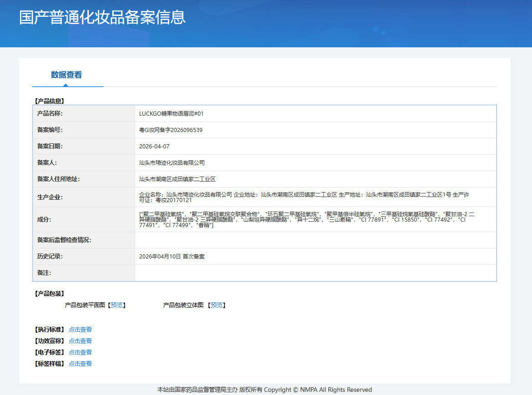The height and width of the screenshot is (395, 532).
Task: View the 电子标签 details
Action: click(80, 352)
